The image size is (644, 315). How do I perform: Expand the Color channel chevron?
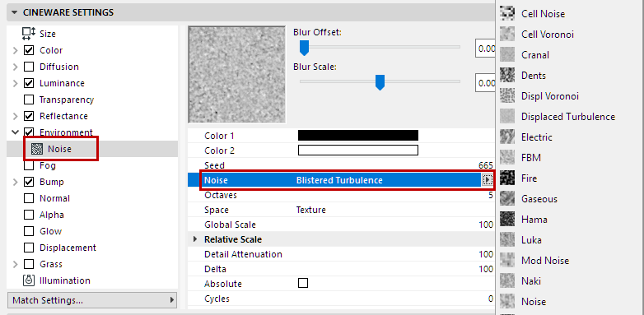15,50
